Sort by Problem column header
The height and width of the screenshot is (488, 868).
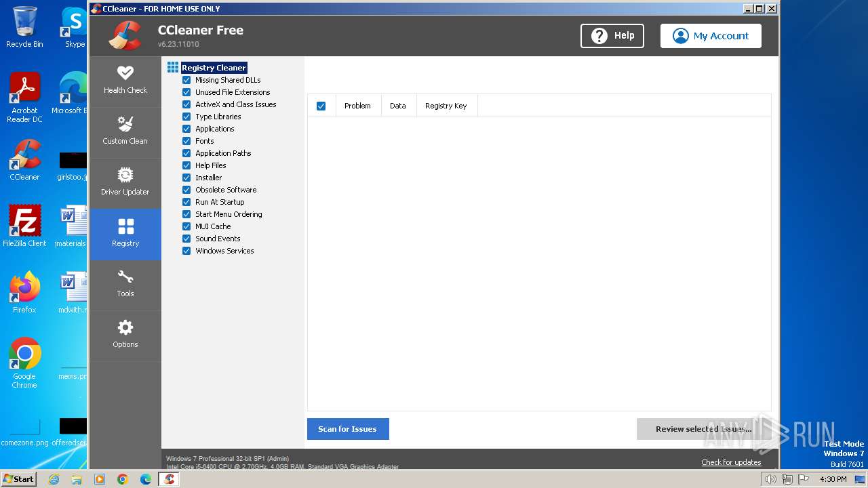(x=357, y=106)
